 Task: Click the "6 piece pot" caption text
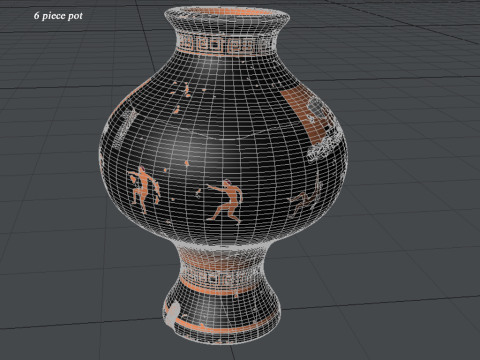[58, 16]
